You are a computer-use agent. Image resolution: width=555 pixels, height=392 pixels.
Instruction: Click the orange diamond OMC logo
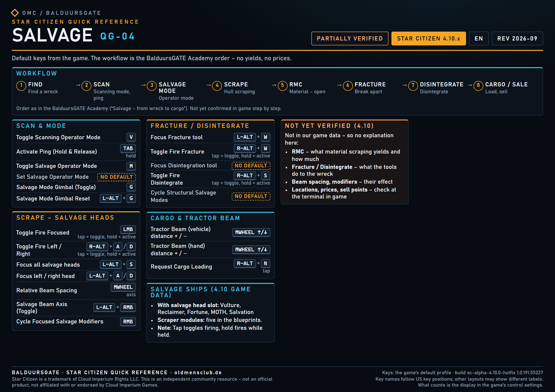pos(15,13)
